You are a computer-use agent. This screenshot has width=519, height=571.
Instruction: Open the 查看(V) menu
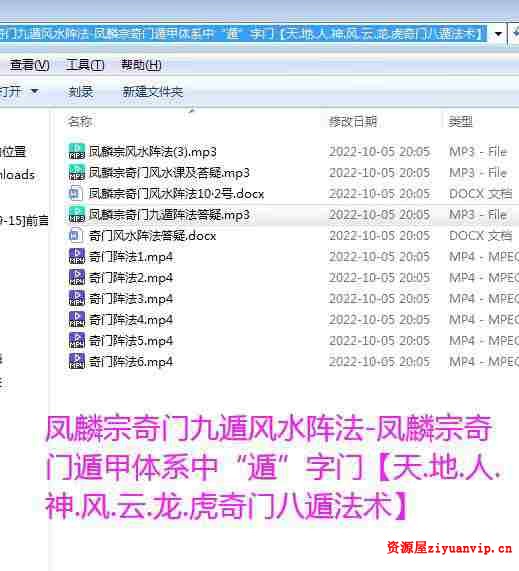(30, 65)
